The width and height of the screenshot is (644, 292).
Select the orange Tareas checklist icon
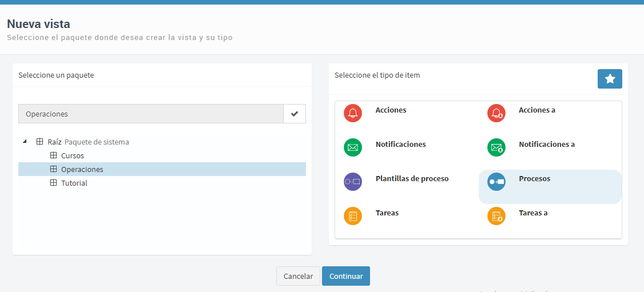point(352,216)
